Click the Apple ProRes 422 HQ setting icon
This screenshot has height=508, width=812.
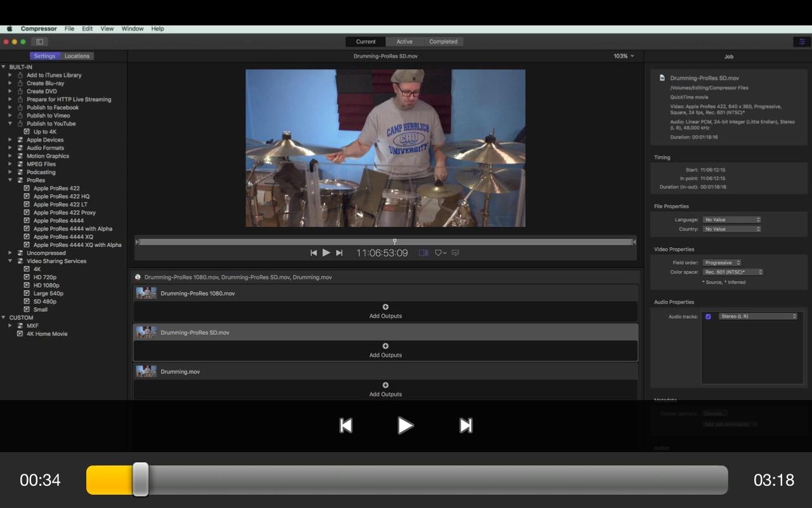(27, 196)
